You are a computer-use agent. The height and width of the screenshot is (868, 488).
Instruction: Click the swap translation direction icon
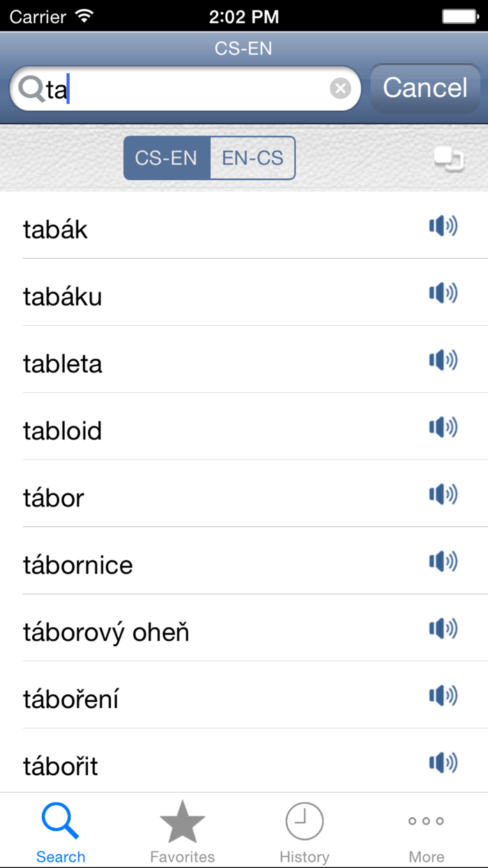click(450, 158)
